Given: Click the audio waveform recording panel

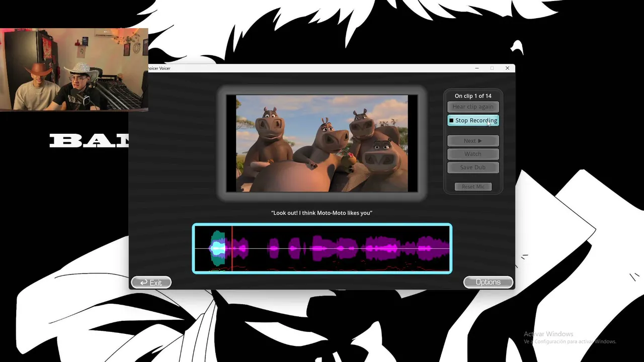Looking at the screenshot, I should tap(322, 248).
